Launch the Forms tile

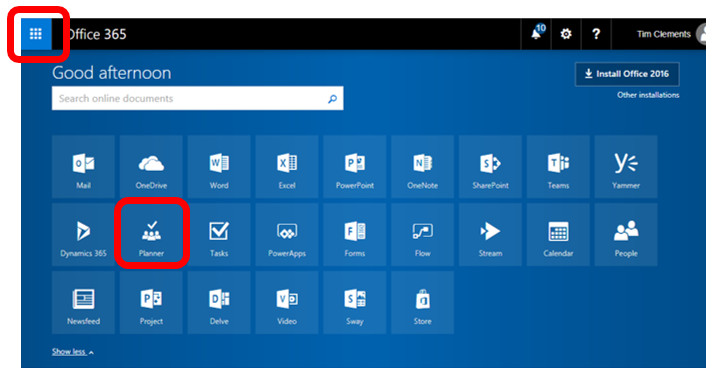click(355, 235)
